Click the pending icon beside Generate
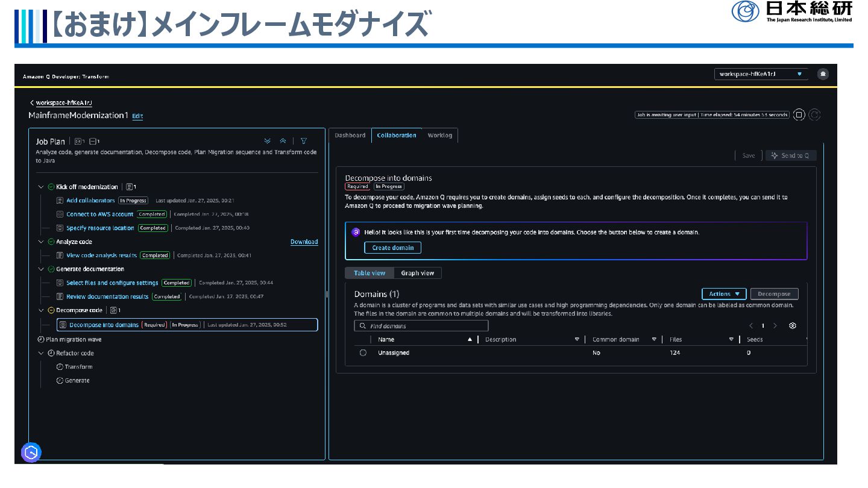The width and height of the screenshot is (868, 488). pyautogui.click(x=60, y=381)
